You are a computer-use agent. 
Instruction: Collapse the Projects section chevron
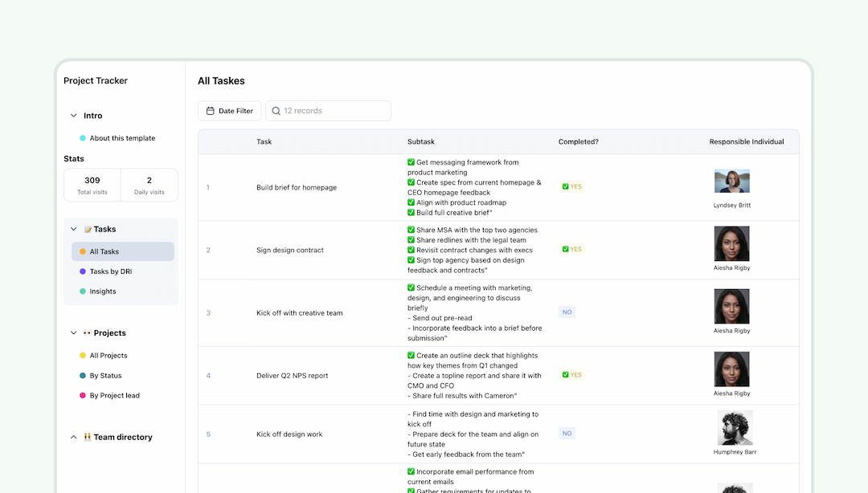73,332
